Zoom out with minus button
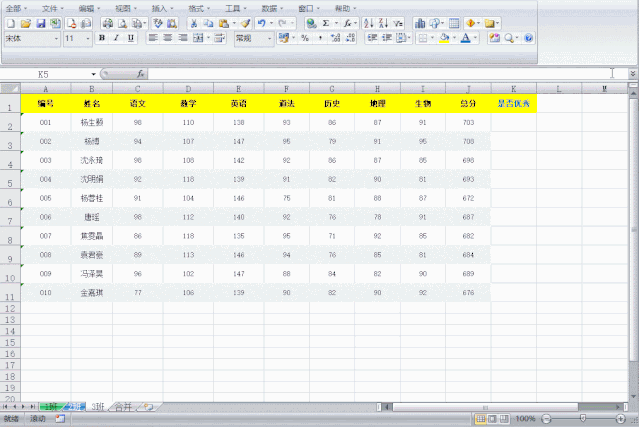 click(x=546, y=419)
